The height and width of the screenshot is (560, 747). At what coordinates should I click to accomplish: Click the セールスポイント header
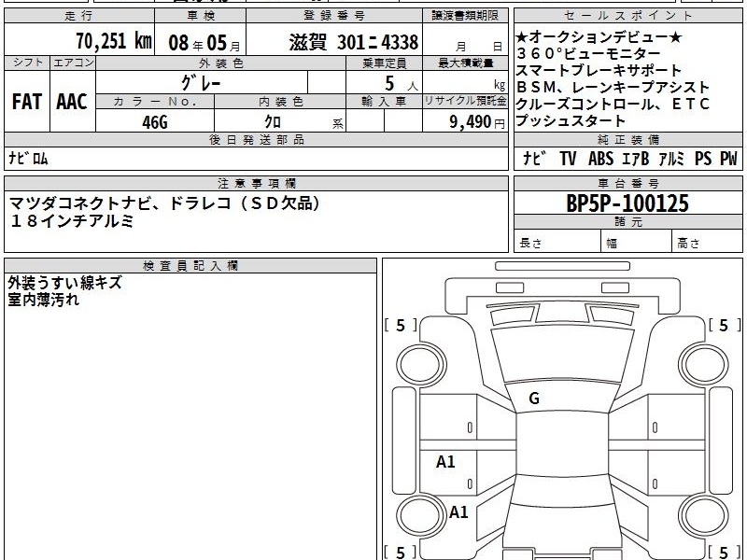627,16
